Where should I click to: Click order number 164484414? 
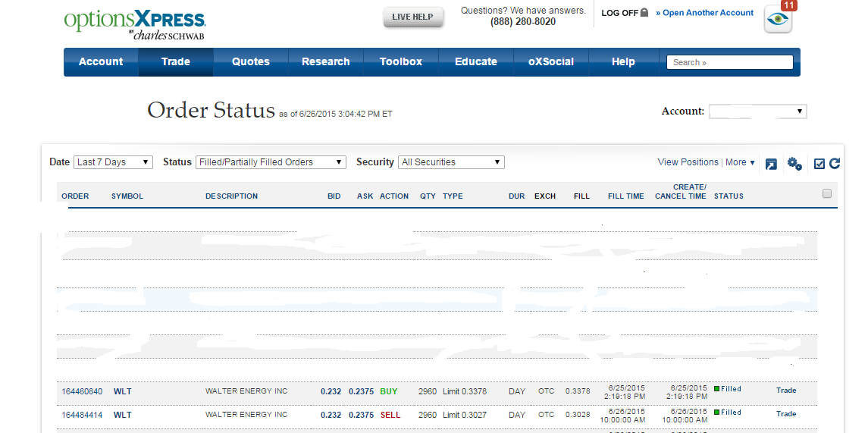pyautogui.click(x=82, y=415)
